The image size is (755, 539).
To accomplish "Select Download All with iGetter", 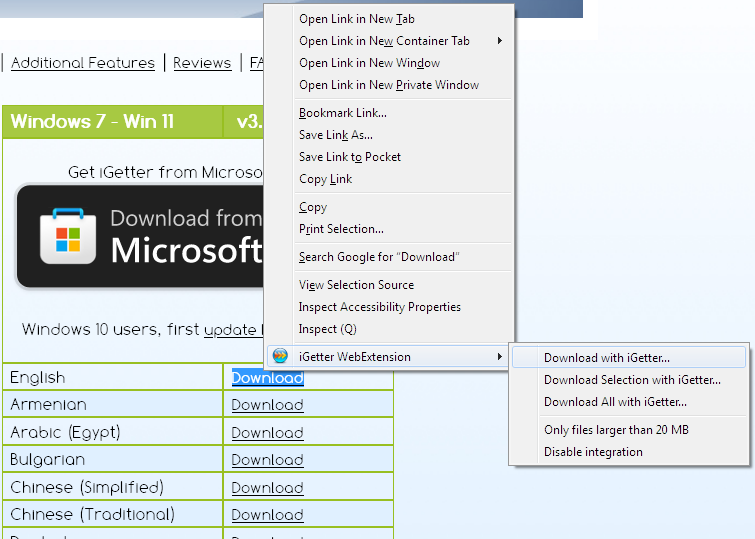I will (615, 402).
